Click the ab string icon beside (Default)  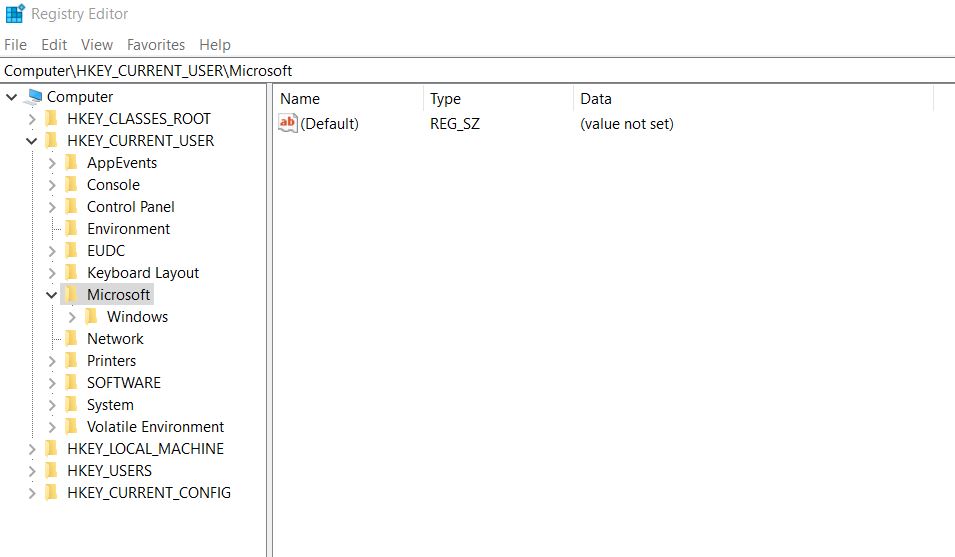coord(287,123)
